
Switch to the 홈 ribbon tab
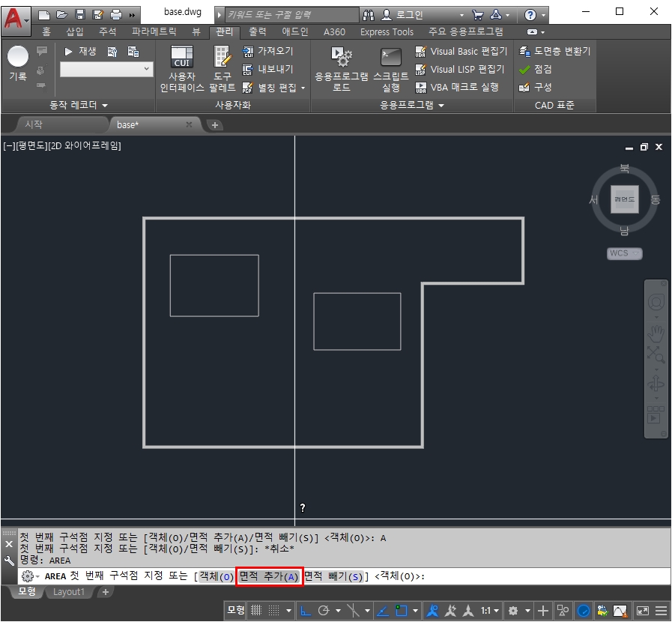[x=46, y=31]
